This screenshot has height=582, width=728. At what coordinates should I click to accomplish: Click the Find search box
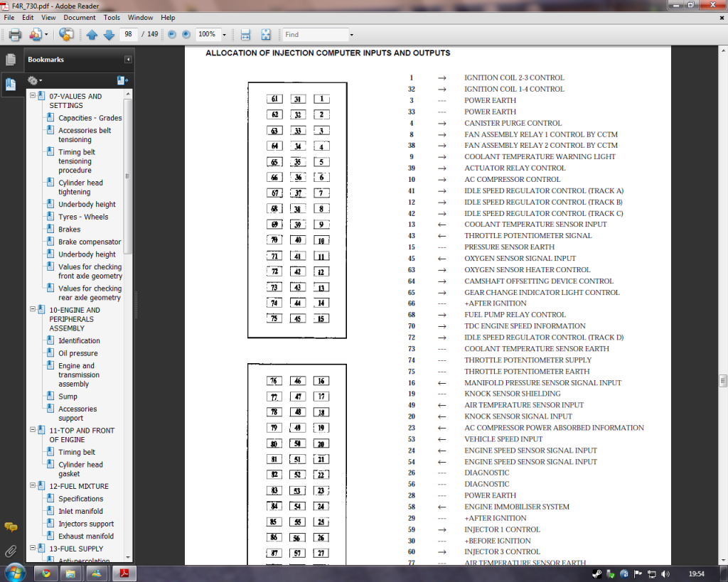tap(315, 34)
